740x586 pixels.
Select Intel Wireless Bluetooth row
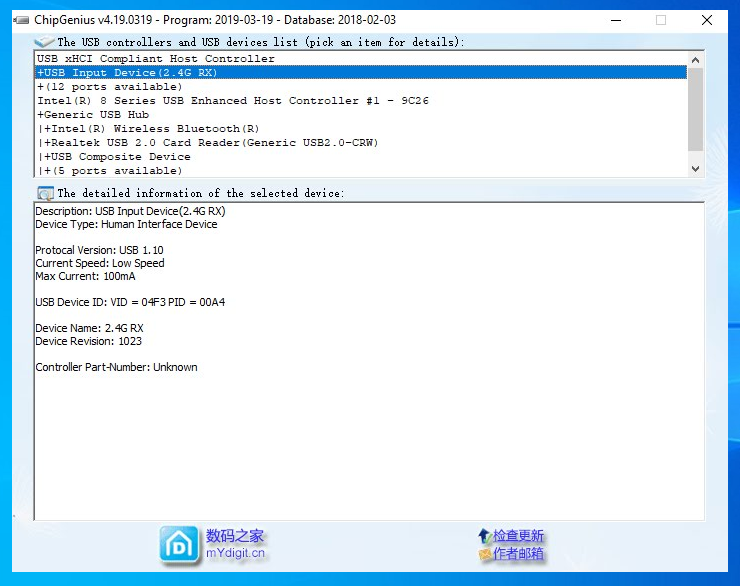[361, 129]
